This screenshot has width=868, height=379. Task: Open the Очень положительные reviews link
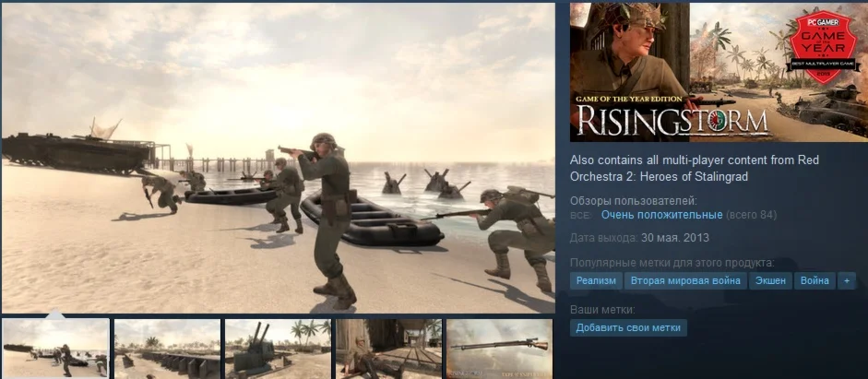pos(661,215)
